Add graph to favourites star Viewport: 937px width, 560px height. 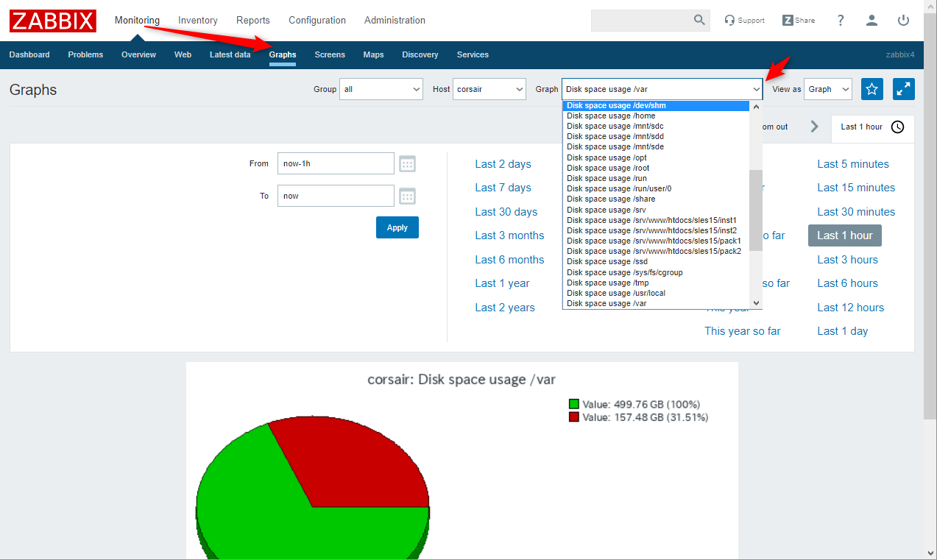click(872, 89)
